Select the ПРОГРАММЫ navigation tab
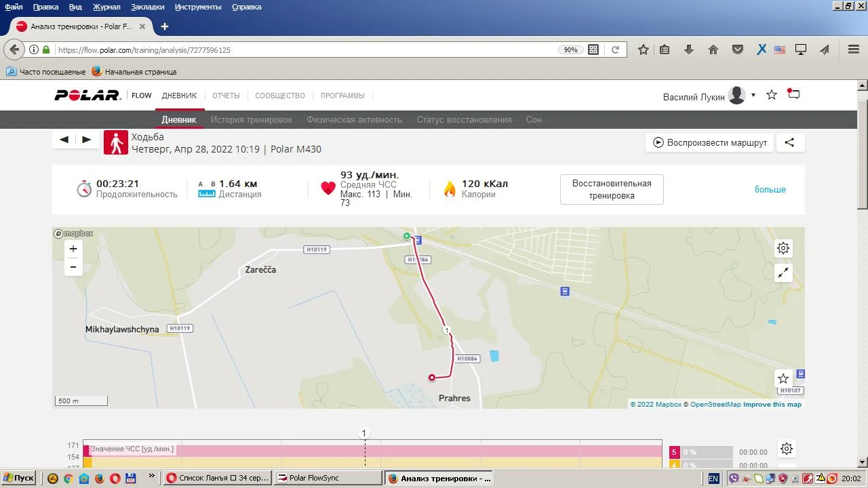The image size is (868, 488). [x=342, y=96]
